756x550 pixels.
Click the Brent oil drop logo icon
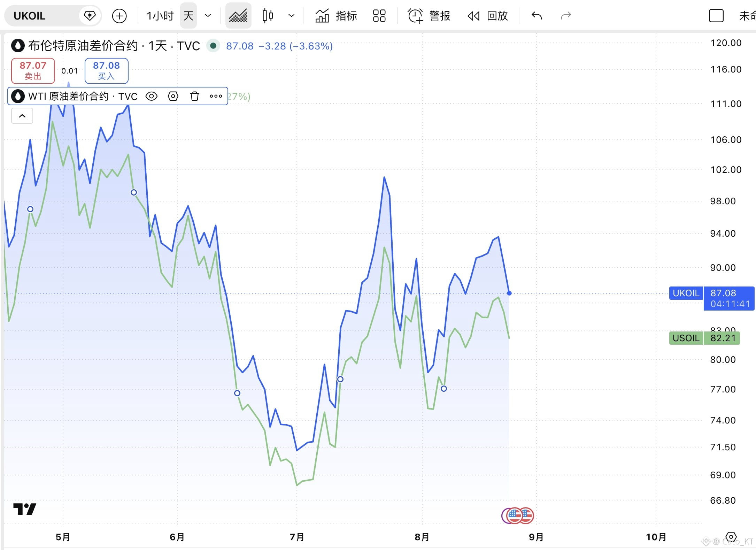[18, 46]
